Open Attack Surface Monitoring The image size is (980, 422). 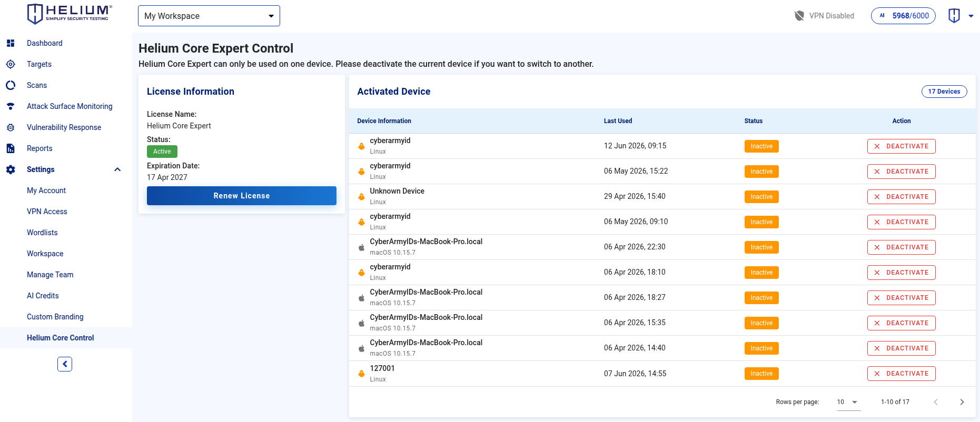[x=70, y=106]
